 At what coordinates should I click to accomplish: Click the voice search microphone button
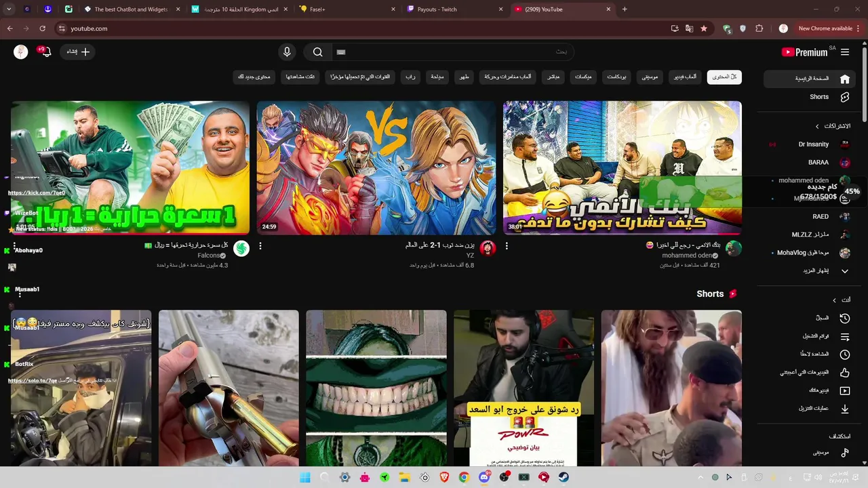(x=287, y=52)
